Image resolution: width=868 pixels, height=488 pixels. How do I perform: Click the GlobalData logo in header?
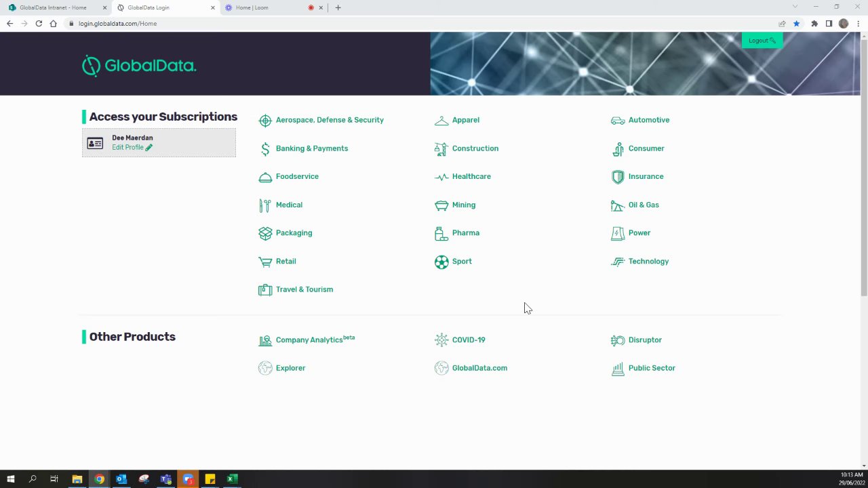(x=139, y=66)
